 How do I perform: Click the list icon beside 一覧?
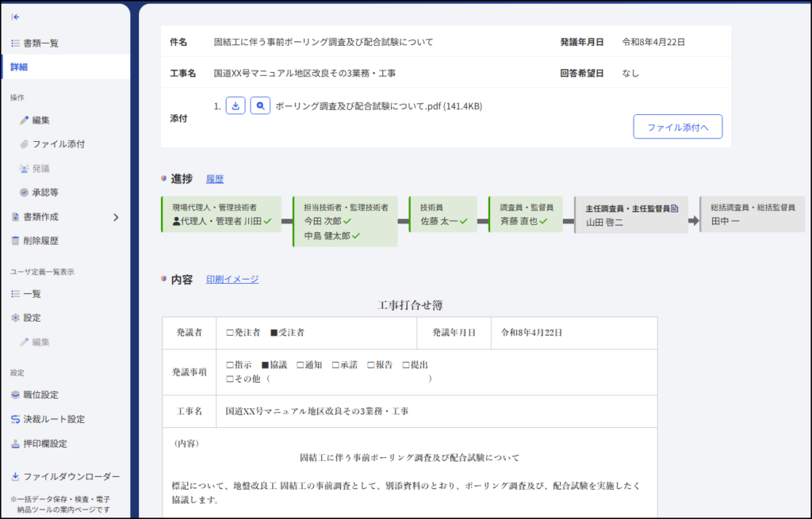pos(16,293)
